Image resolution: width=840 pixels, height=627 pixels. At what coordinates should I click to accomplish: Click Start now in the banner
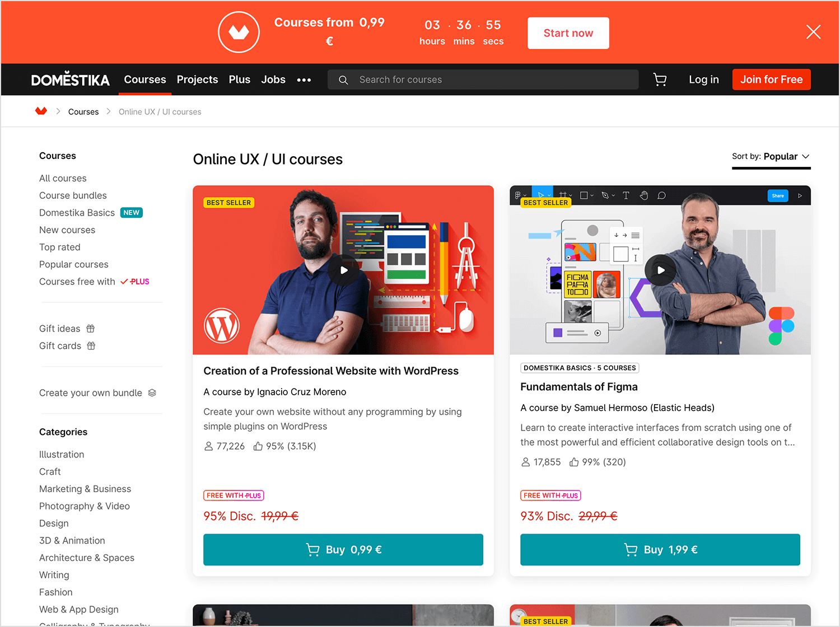pos(568,33)
